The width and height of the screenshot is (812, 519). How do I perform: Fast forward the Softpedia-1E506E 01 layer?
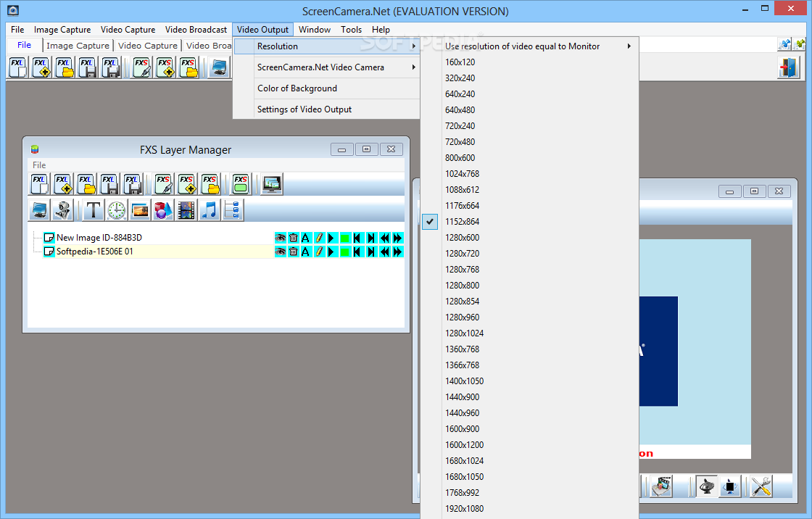pyautogui.click(x=397, y=252)
